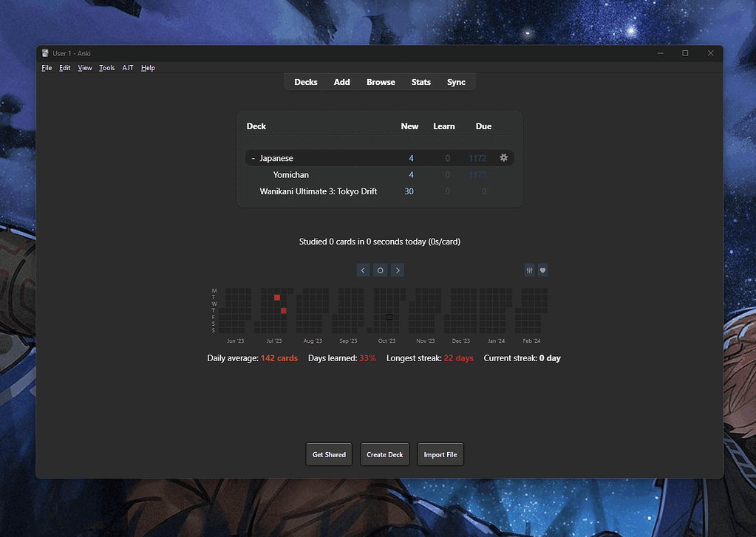Click the Import File button

(440, 454)
